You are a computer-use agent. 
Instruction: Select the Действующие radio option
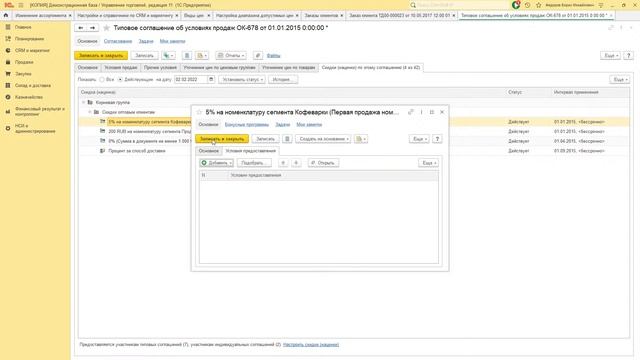pos(120,79)
